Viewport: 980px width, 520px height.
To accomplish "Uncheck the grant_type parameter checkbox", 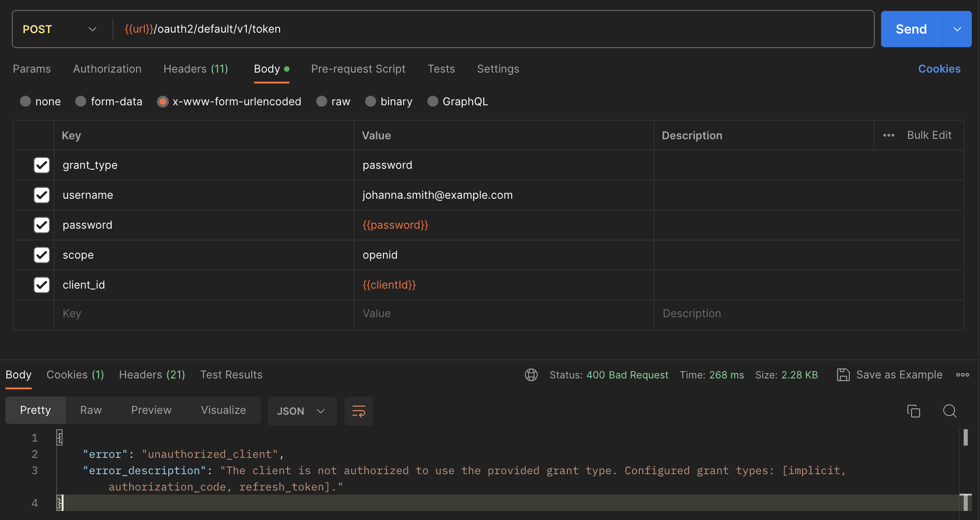I will (x=42, y=165).
